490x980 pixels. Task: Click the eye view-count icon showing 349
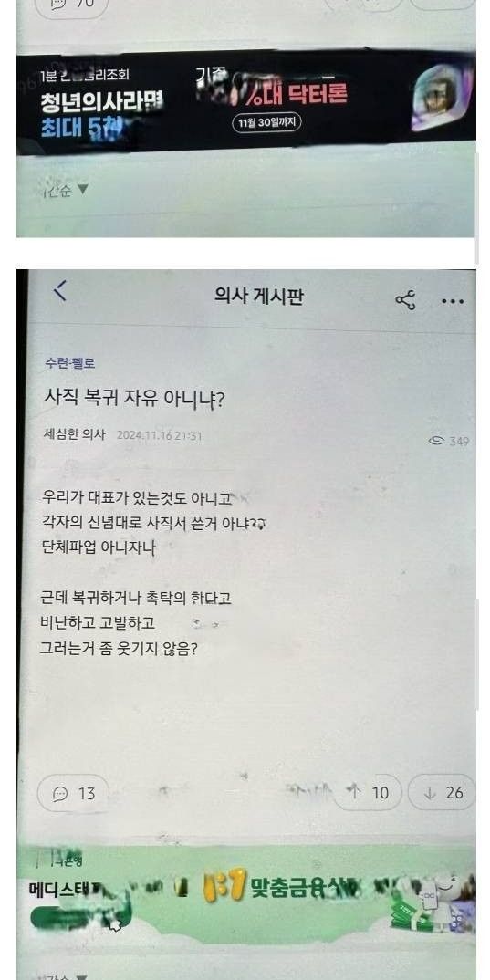436,442
